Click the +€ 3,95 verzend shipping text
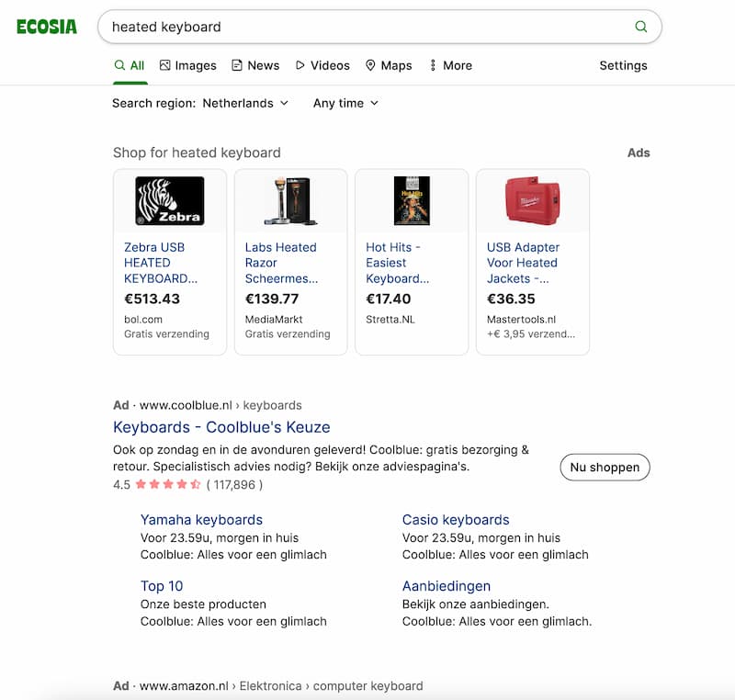This screenshot has height=700, width=735. coord(531,334)
